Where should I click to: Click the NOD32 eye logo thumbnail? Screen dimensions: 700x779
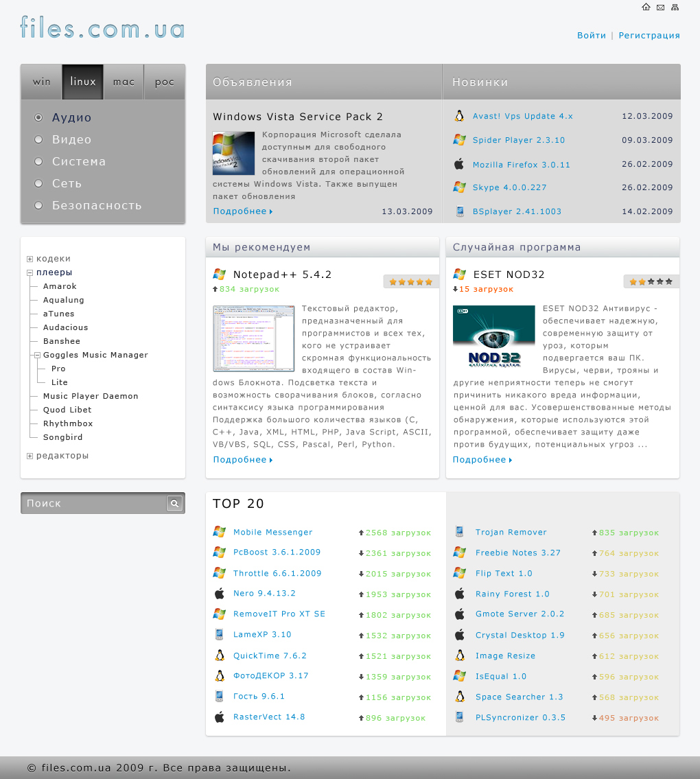point(494,336)
